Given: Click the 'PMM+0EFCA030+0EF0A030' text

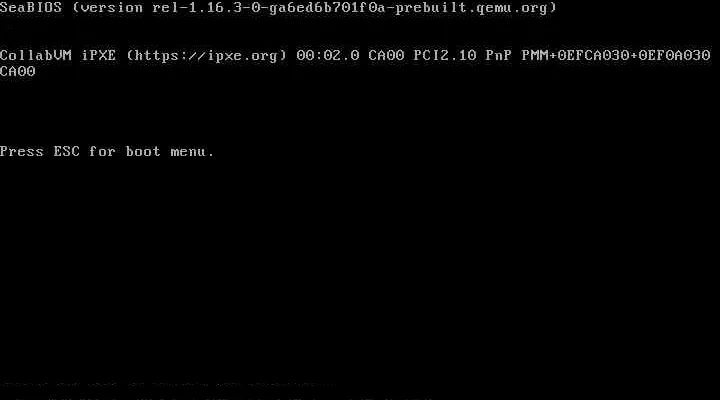Looking at the screenshot, I should (616, 56).
